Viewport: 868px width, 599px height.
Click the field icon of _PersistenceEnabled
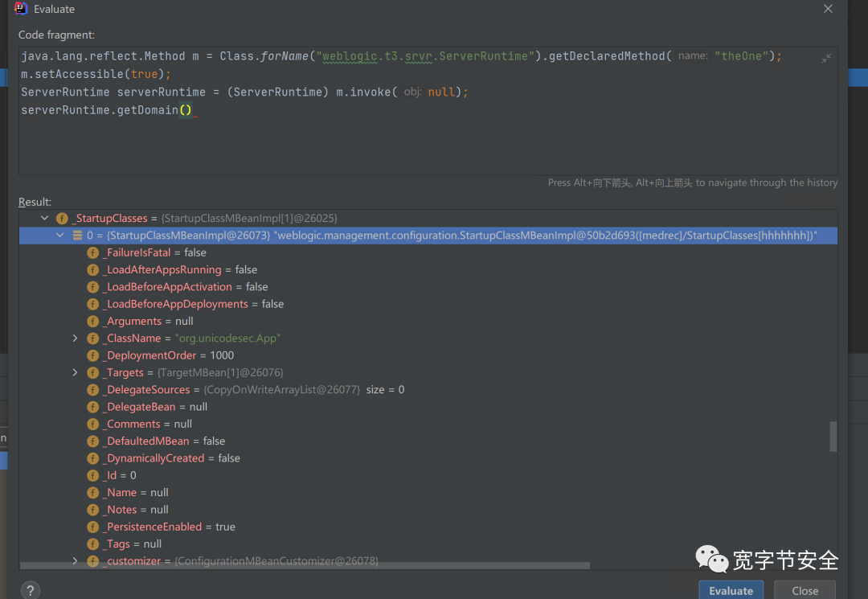pos(93,527)
